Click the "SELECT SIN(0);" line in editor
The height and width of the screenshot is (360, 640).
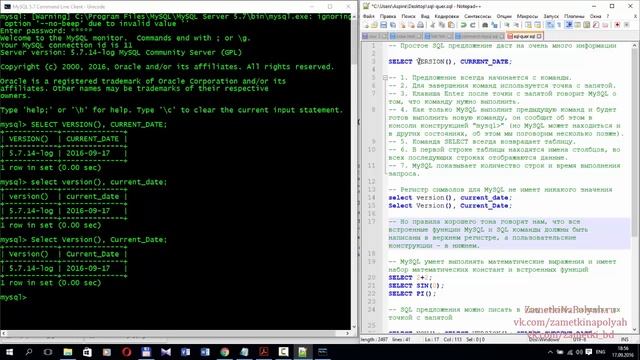[416, 285]
